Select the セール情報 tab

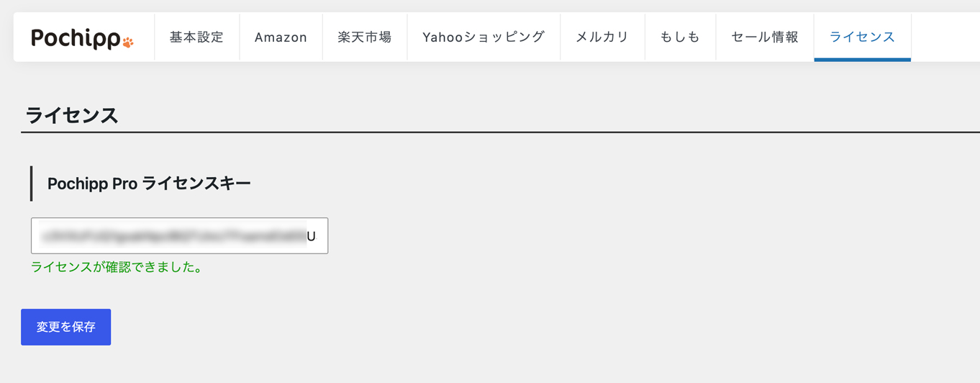pyautogui.click(x=765, y=37)
